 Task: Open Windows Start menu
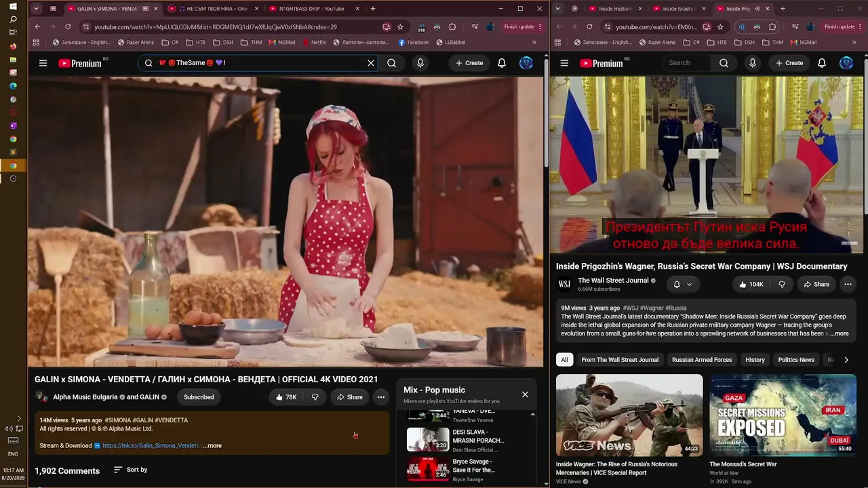(x=13, y=6)
